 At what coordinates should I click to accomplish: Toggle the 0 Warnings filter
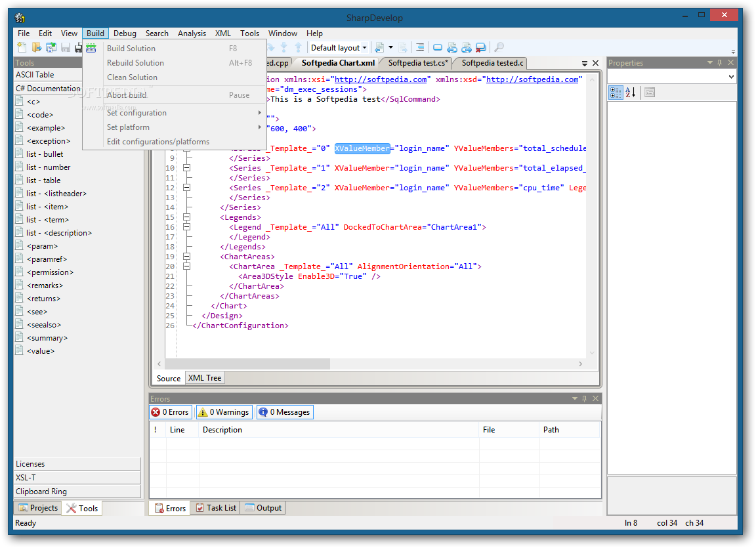(x=224, y=412)
